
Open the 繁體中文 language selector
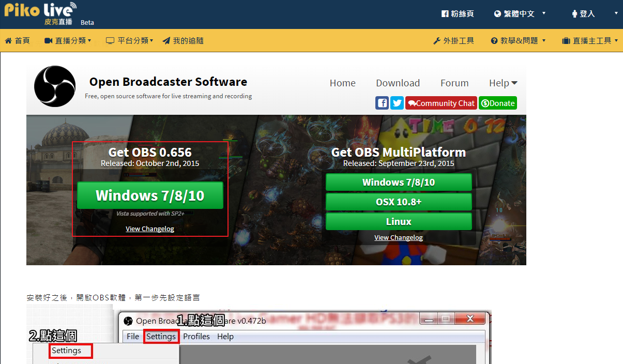click(520, 14)
